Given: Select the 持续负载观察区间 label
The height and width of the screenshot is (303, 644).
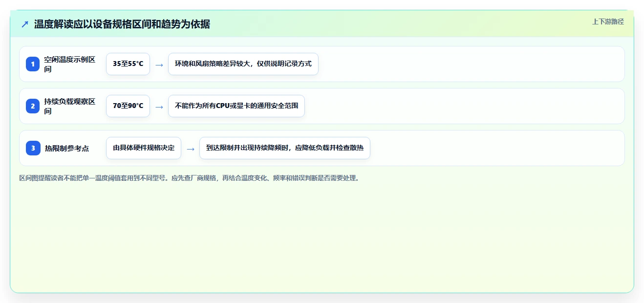Looking at the screenshot, I should [70, 106].
